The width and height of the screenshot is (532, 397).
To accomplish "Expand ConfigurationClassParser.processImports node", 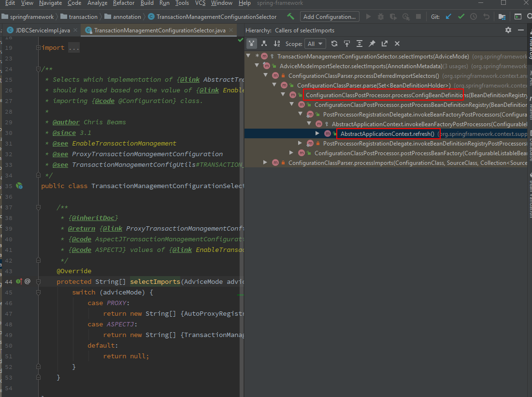I will pos(265,162).
